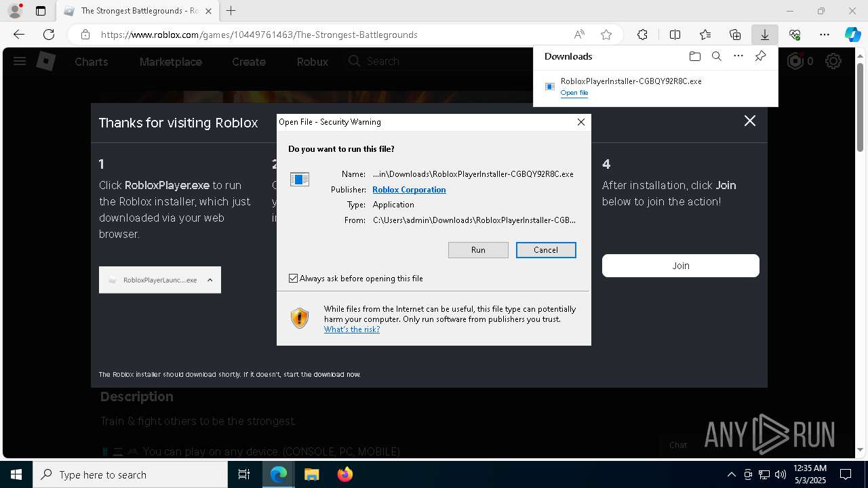Click the Downloads toolbar icon

[x=765, y=35]
